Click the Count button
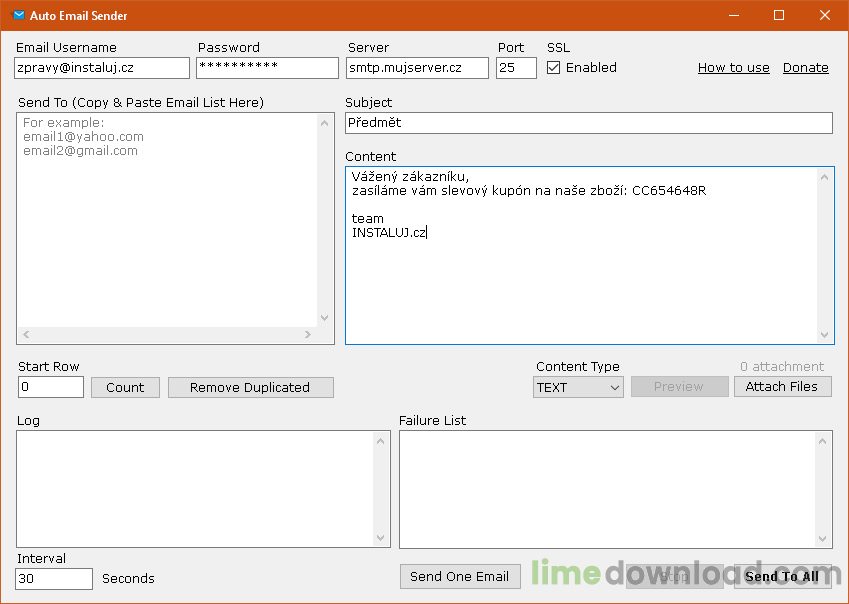The width and height of the screenshot is (849, 604). pos(125,388)
